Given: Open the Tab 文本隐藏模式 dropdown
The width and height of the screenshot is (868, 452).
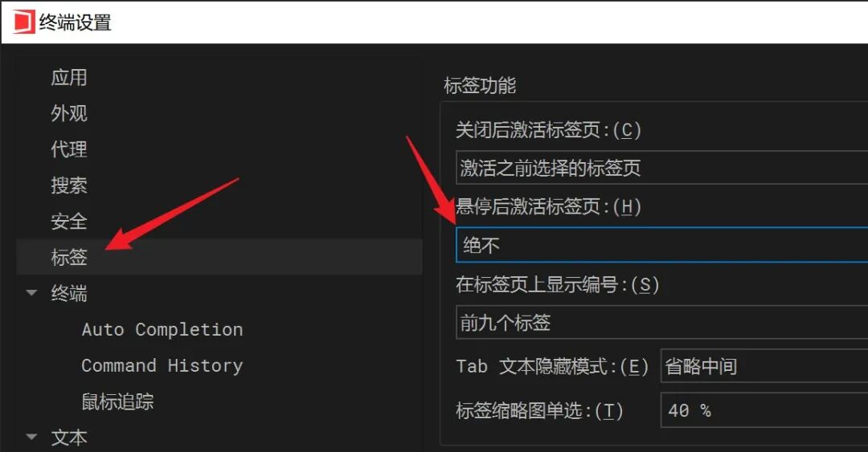Looking at the screenshot, I should 764,365.
